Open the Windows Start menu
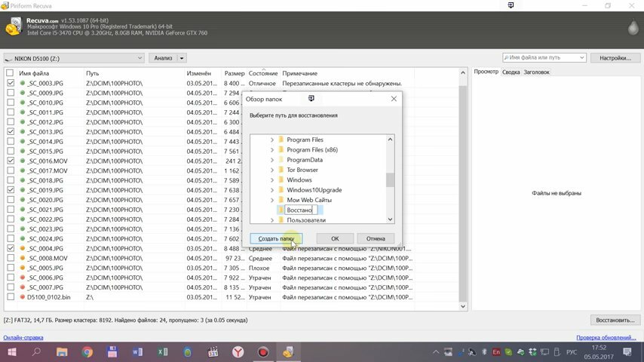 point(12,352)
